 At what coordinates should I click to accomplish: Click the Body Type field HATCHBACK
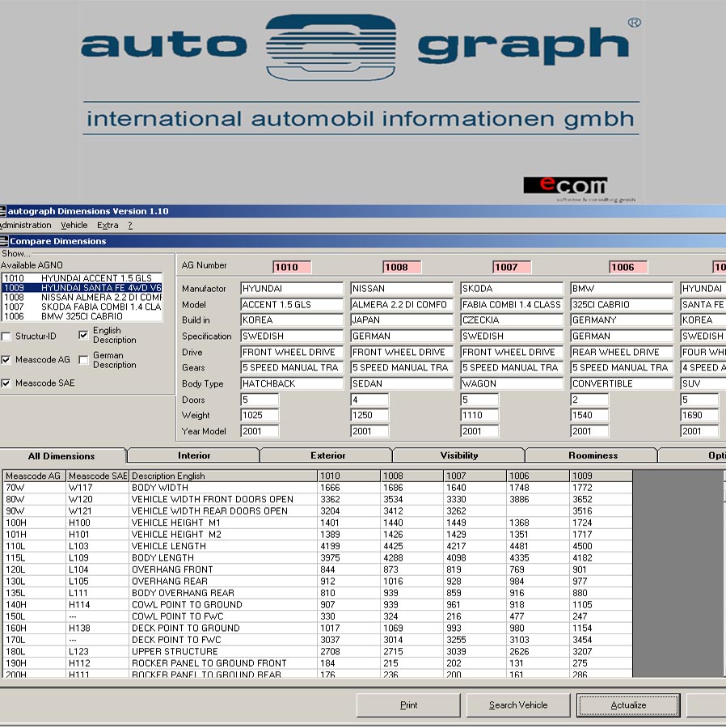pos(292,383)
